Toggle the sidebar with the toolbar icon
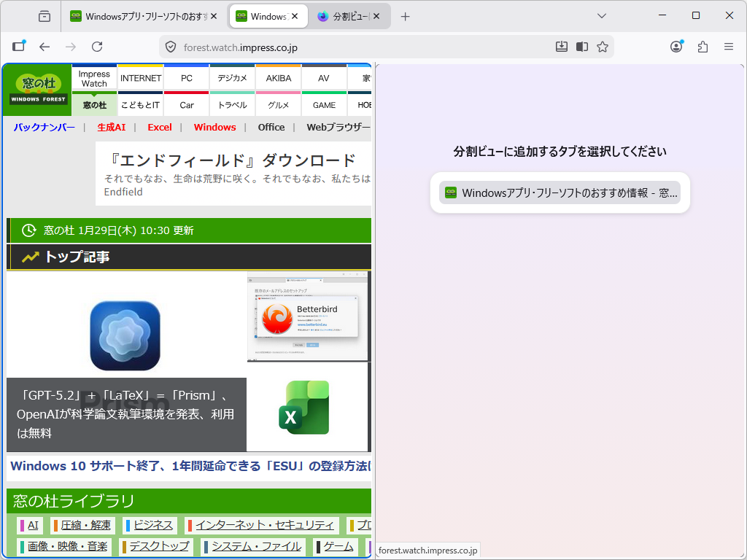Image resolution: width=747 pixels, height=560 pixels. 18,46
